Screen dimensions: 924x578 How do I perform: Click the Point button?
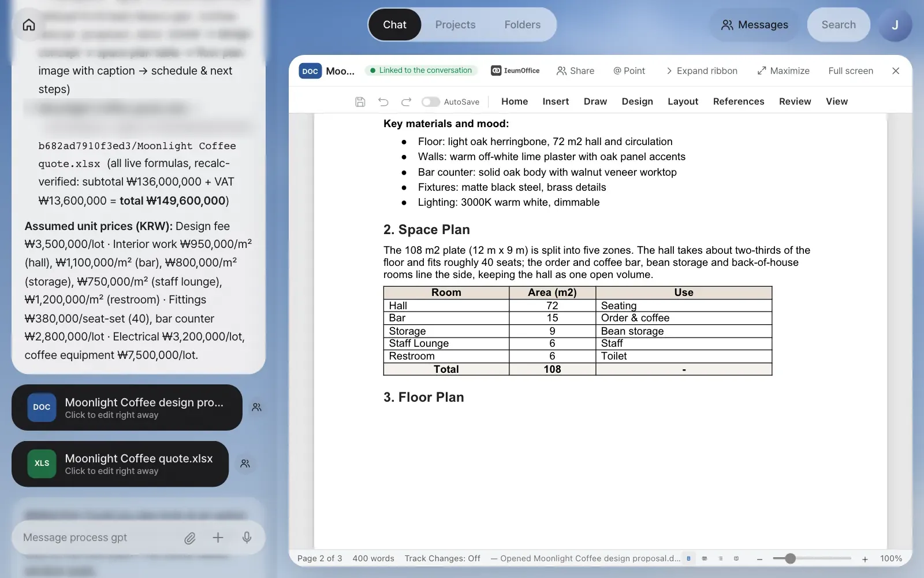pos(629,71)
